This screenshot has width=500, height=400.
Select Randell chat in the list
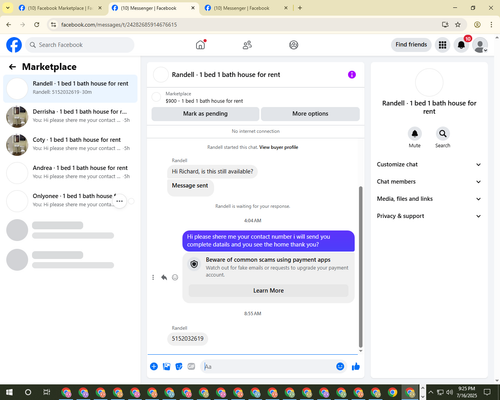70,88
